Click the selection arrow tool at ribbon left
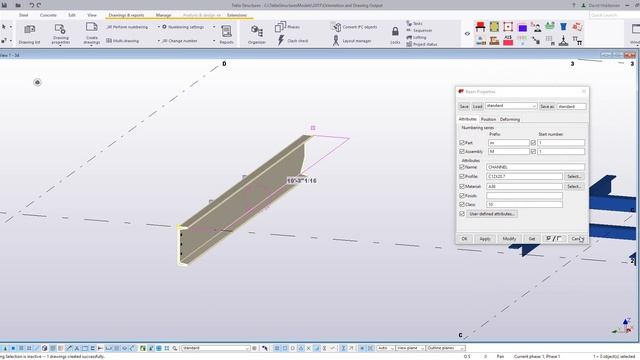The image size is (640, 360). [x=4, y=27]
